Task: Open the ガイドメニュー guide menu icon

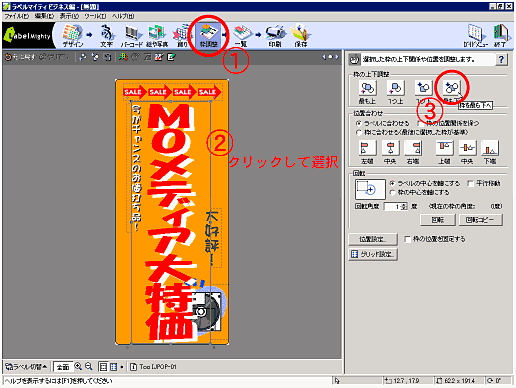Action: click(x=475, y=36)
